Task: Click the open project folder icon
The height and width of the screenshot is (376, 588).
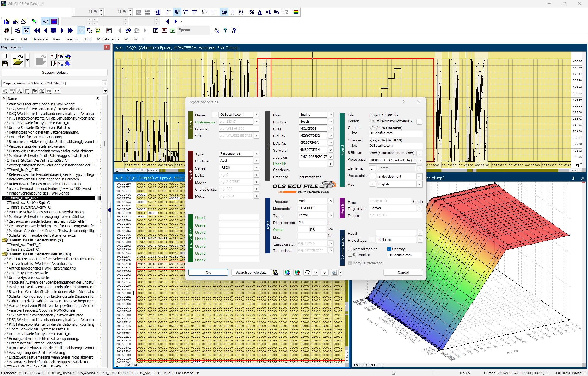Action: tap(17, 60)
